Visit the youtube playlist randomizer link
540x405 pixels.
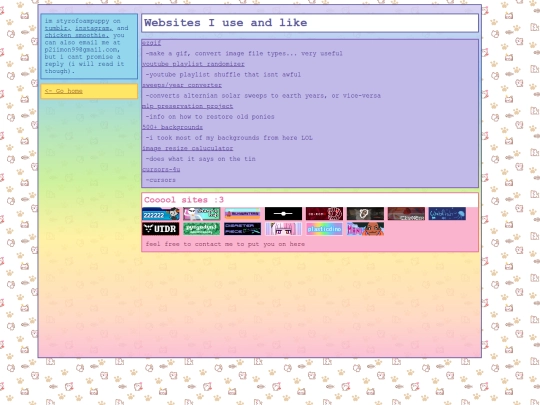pos(193,64)
